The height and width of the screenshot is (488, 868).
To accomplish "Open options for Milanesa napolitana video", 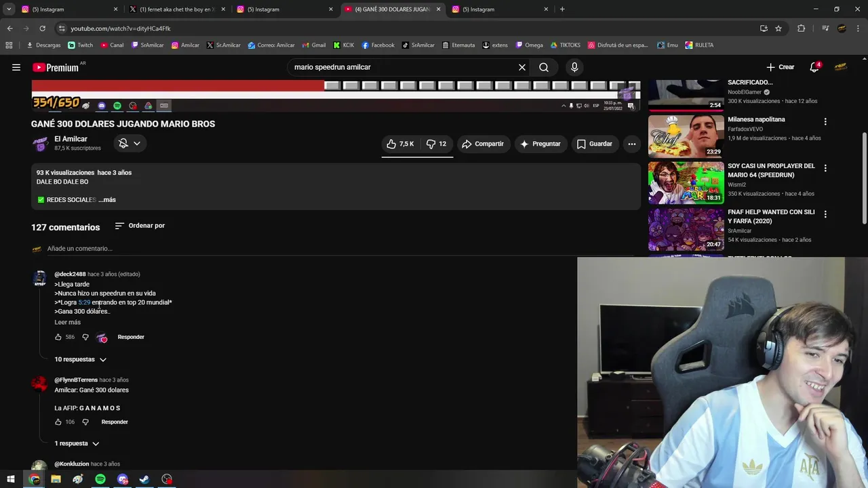I will 825,122.
